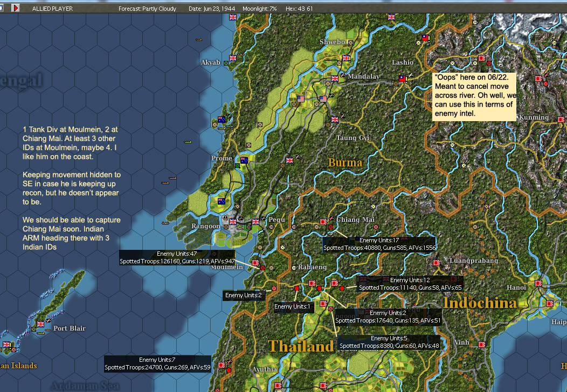Select the British flag unit above Taung Gyi

coord(335,119)
